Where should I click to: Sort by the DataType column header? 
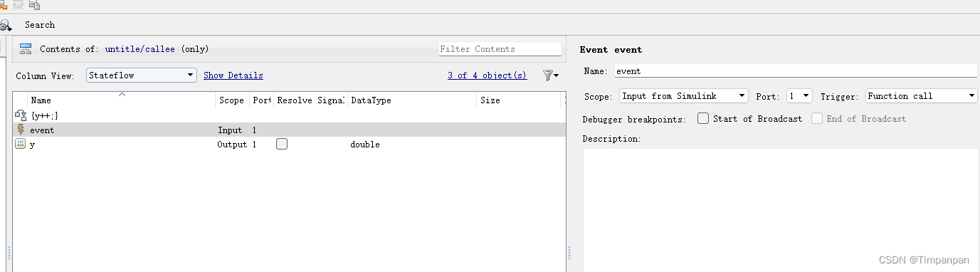pyautogui.click(x=411, y=100)
